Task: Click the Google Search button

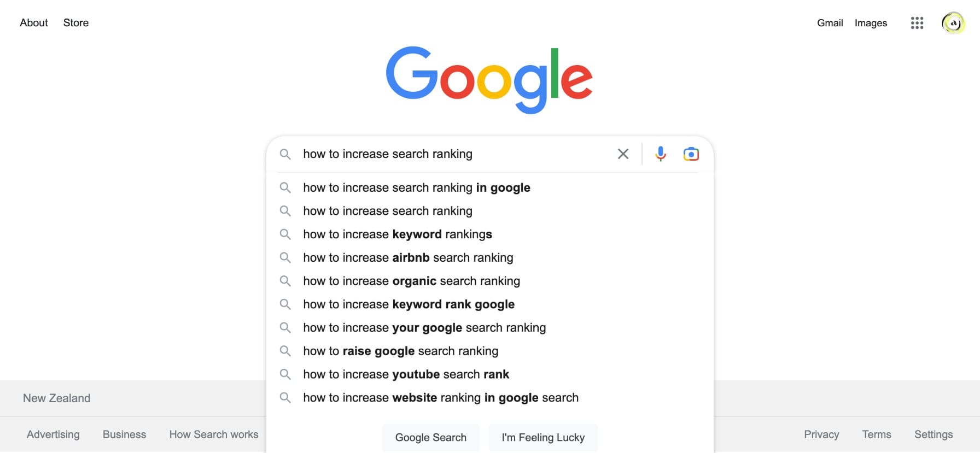Action: click(x=431, y=438)
